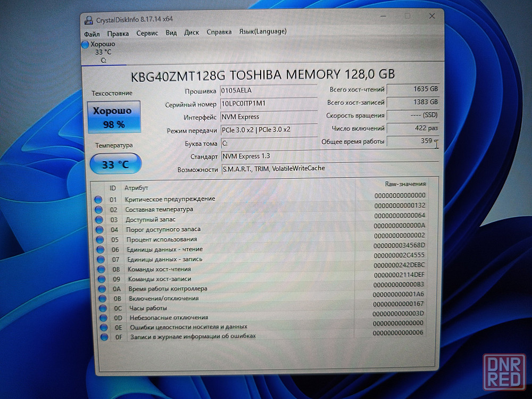Click status dot for Часы работы row
This screenshot has height=399, width=532.
(103, 309)
